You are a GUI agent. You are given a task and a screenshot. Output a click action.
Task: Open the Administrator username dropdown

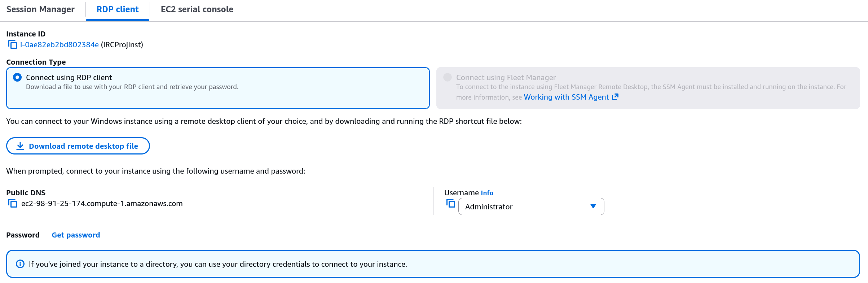tap(531, 206)
